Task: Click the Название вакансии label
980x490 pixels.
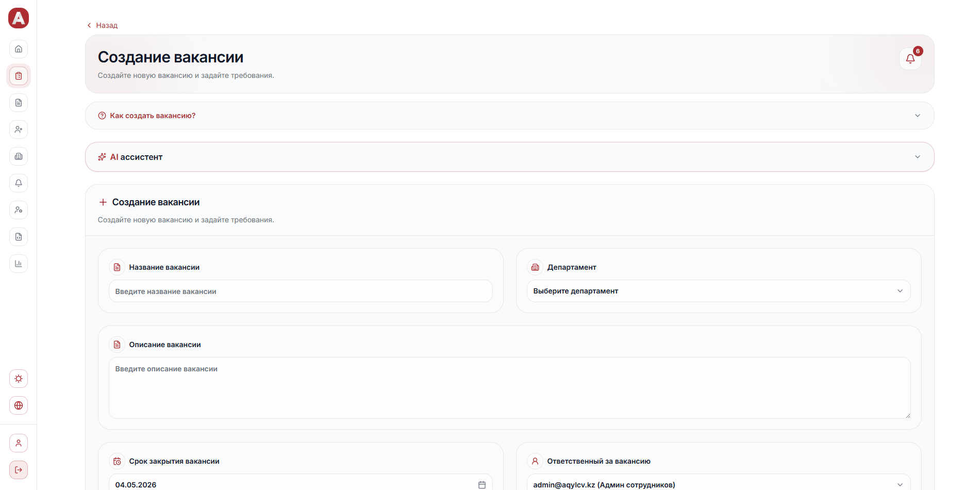Action: click(164, 267)
